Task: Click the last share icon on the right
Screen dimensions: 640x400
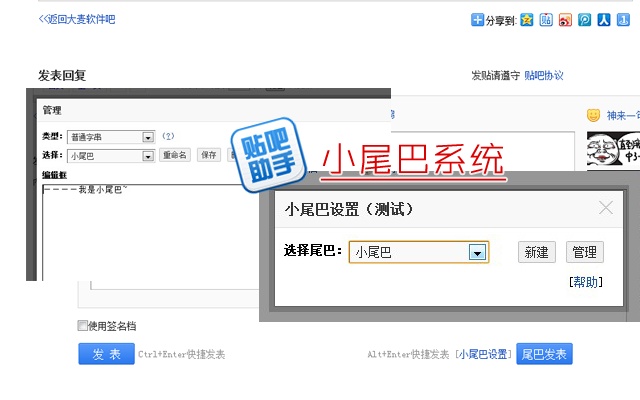Action: point(623,20)
